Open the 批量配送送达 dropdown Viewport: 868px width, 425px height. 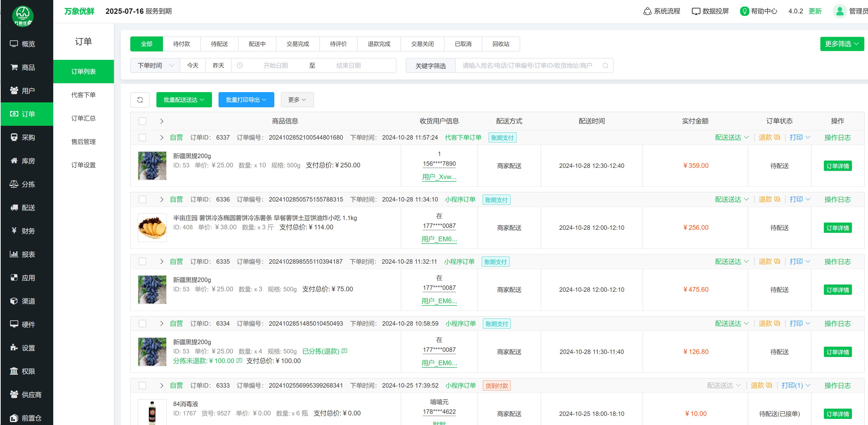(184, 100)
